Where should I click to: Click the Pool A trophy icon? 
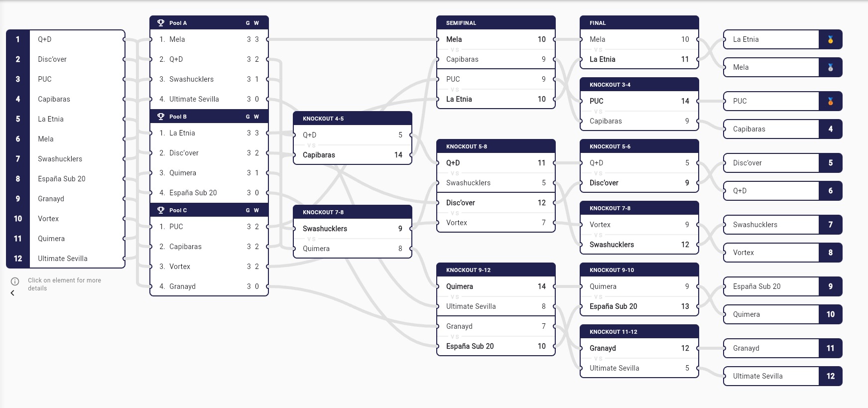coord(161,23)
